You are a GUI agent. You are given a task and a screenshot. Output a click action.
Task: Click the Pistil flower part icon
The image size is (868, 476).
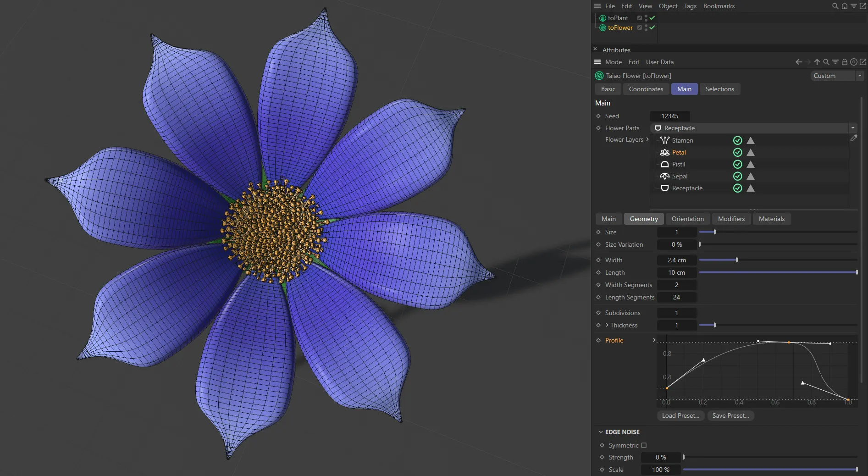click(x=665, y=164)
